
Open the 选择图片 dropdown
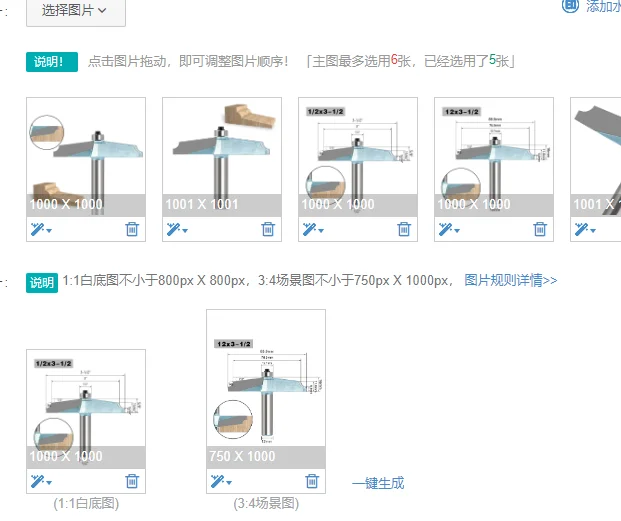click(76, 11)
